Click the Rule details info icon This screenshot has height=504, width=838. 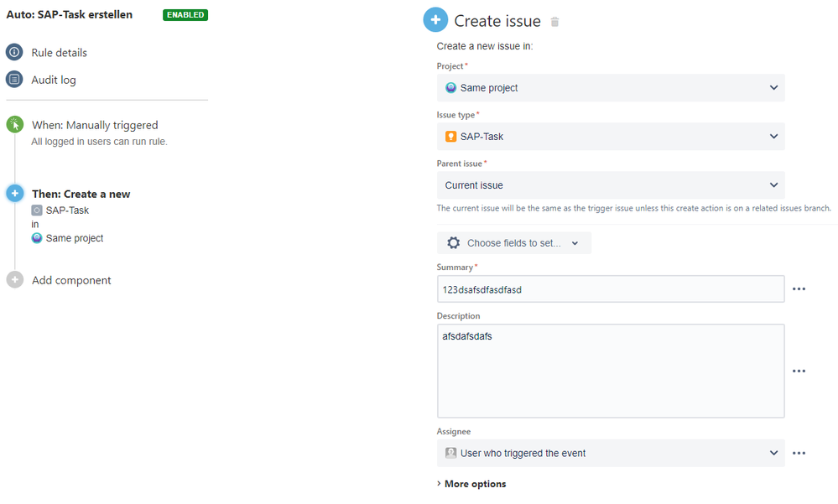pos(14,52)
